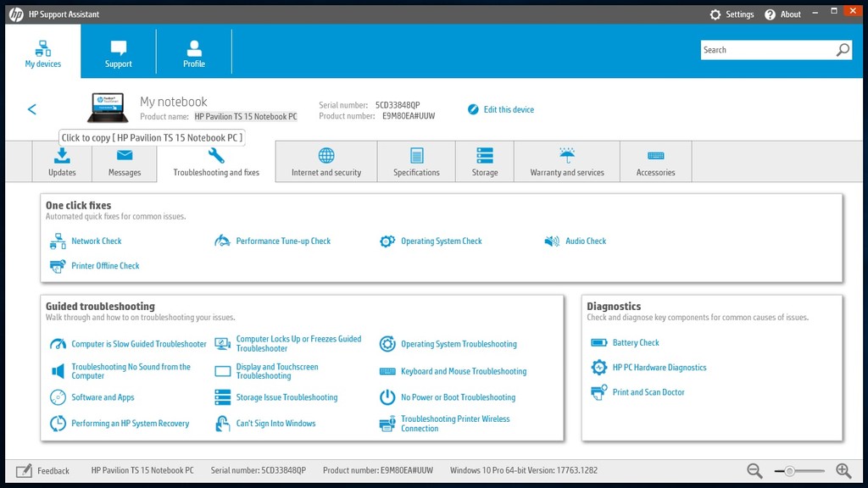Image resolution: width=868 pixels, height=488 pixels.
Task: Click the Edit this device link
Action: tap(509, 109)
